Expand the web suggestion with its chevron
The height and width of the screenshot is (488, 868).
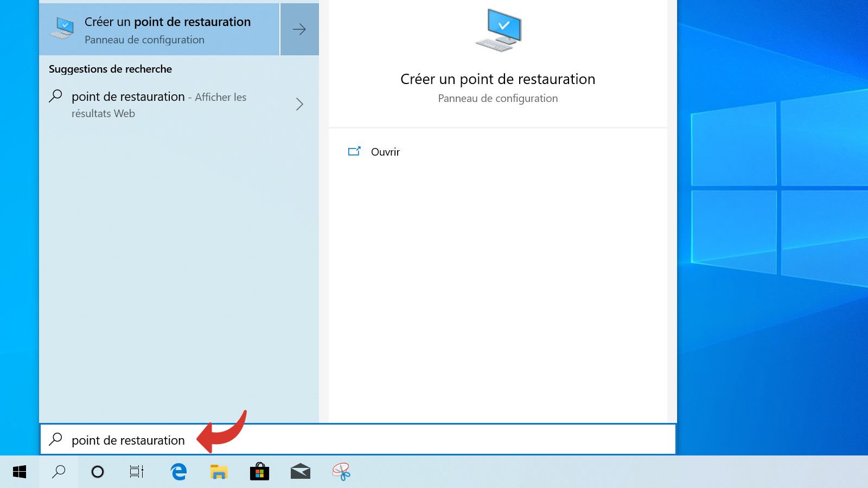click(x=299, y=104)
